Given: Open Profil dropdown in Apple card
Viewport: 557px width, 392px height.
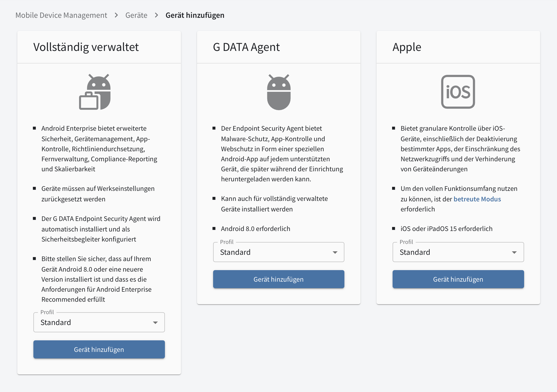Looking at the screenshot, I should (x=458, y=252).
